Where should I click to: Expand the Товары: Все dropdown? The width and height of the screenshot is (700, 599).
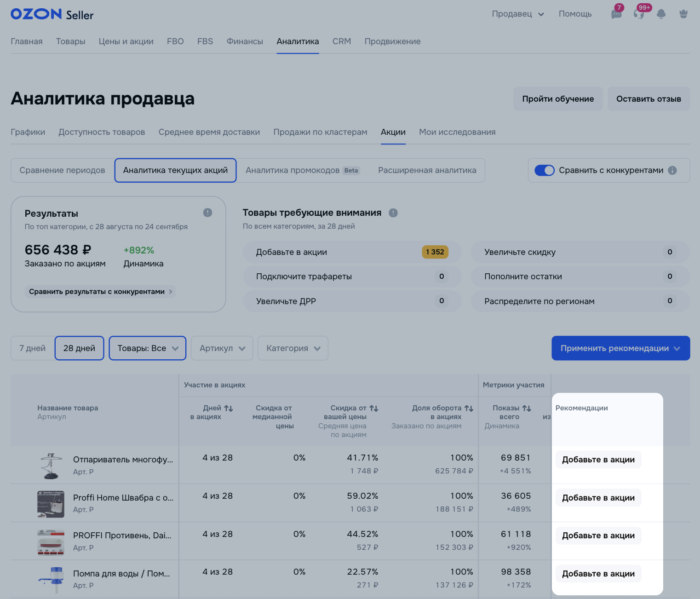[x=148, y=348]
